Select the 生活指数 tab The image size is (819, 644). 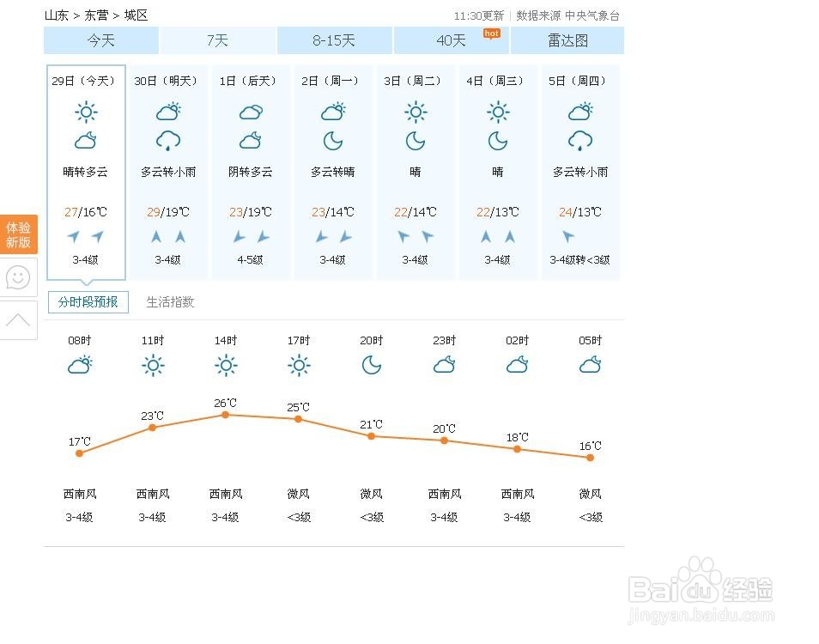pyautogui.click(x=170, y=302)
